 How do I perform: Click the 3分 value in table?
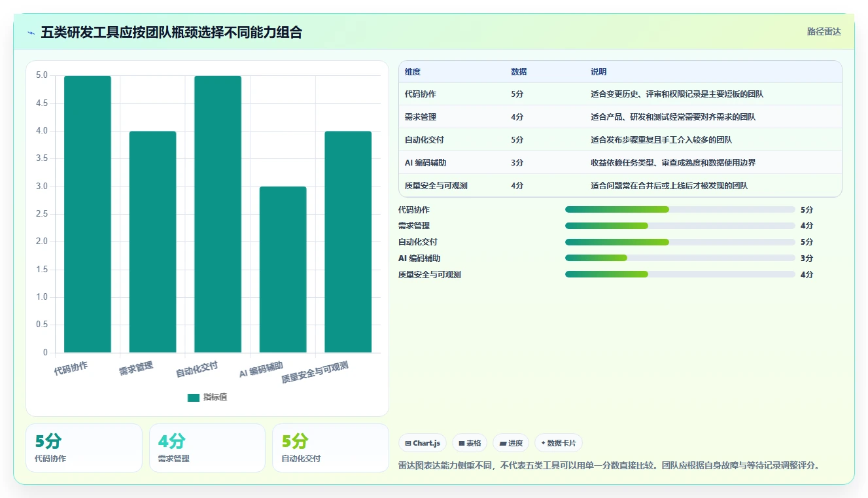[x=517, y=163]
